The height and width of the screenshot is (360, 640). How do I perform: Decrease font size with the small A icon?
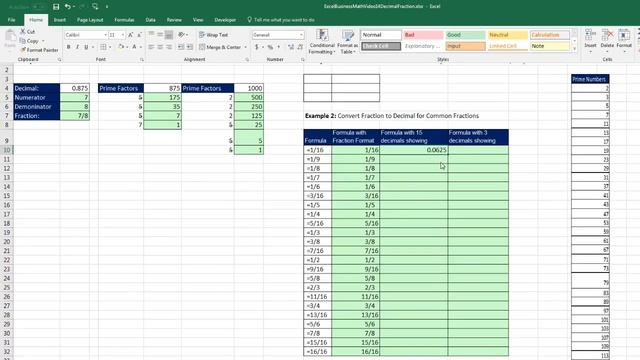point(139,35)
